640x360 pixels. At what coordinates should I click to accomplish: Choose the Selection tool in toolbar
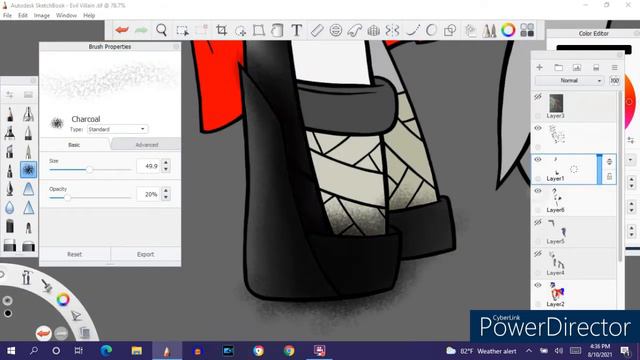pos(182,30)
